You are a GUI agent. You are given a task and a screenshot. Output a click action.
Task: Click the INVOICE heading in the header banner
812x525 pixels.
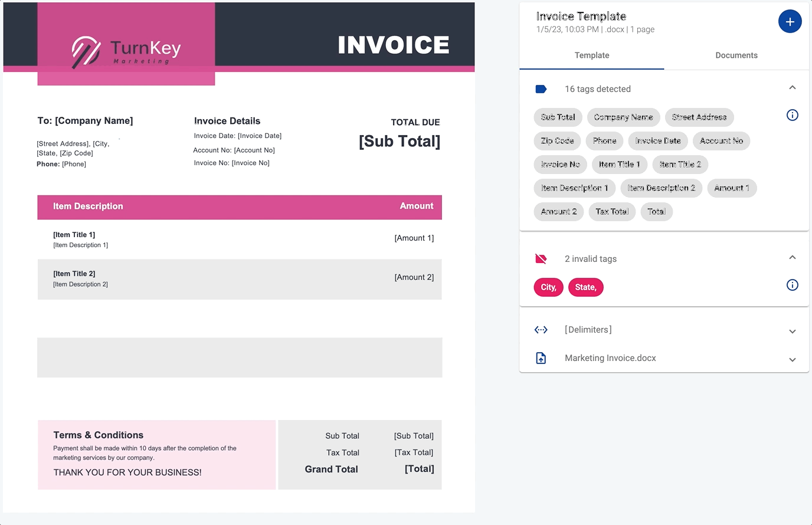[394, 45]
